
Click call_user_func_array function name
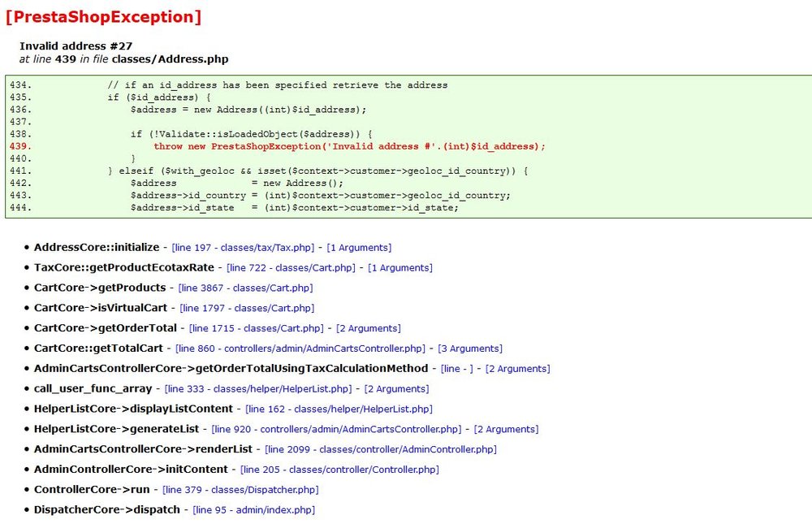(x=93, y=389)
